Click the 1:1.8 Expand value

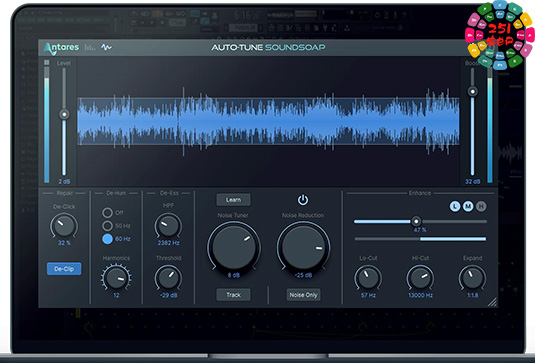point(473,295)
